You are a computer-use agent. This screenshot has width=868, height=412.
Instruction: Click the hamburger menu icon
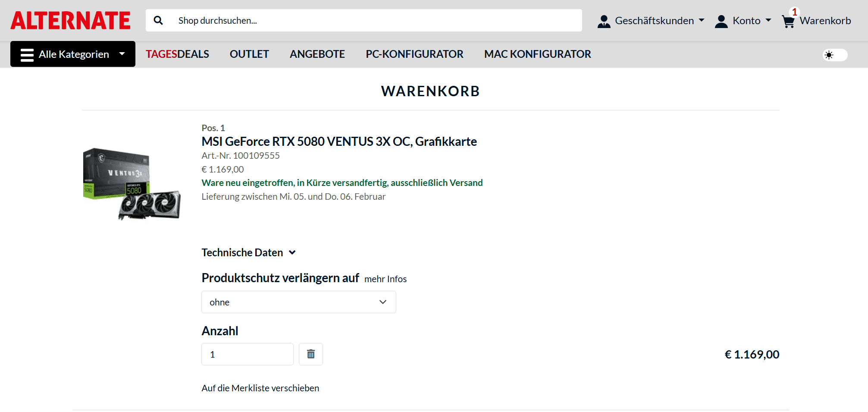coord(27,55)
